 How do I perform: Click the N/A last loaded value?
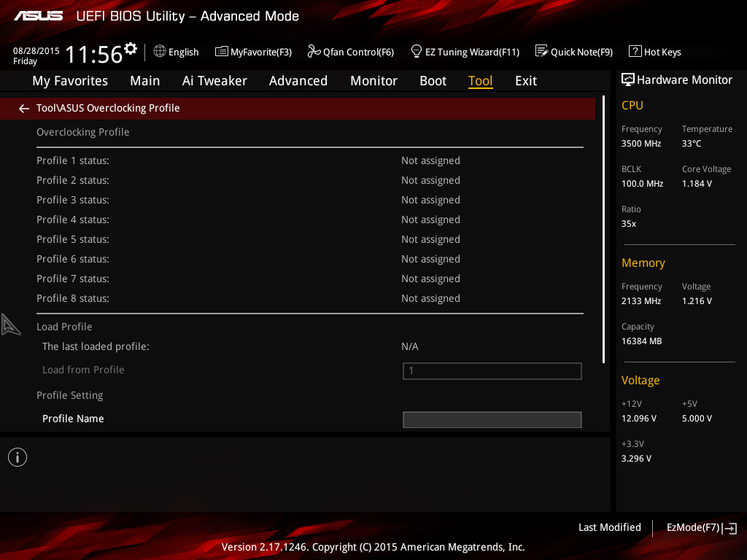410,346
